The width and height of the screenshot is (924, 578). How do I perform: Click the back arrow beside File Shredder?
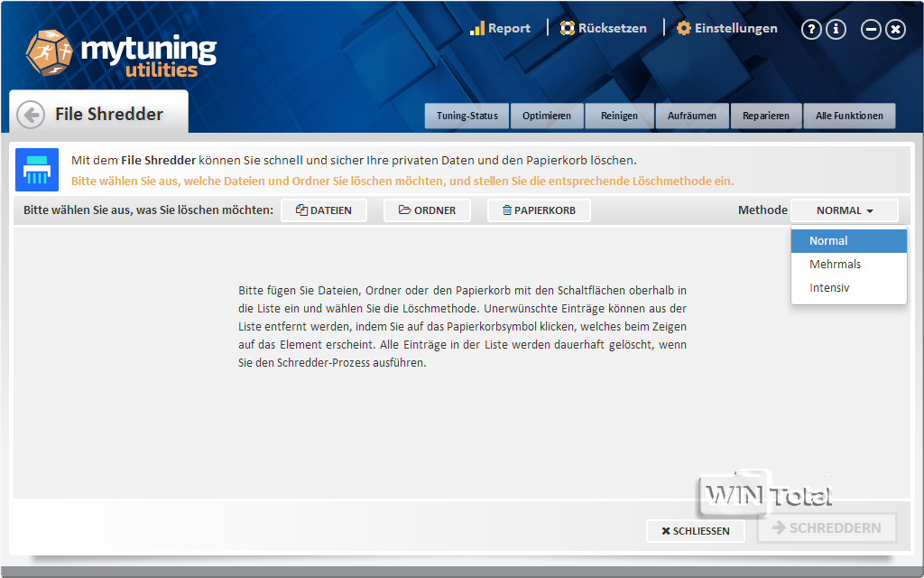31,115
